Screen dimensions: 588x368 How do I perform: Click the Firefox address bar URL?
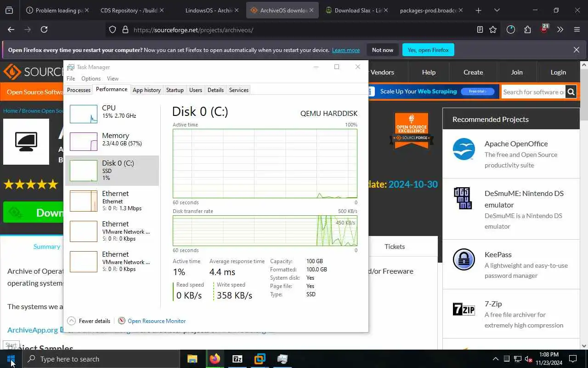(x=193, y=30)
